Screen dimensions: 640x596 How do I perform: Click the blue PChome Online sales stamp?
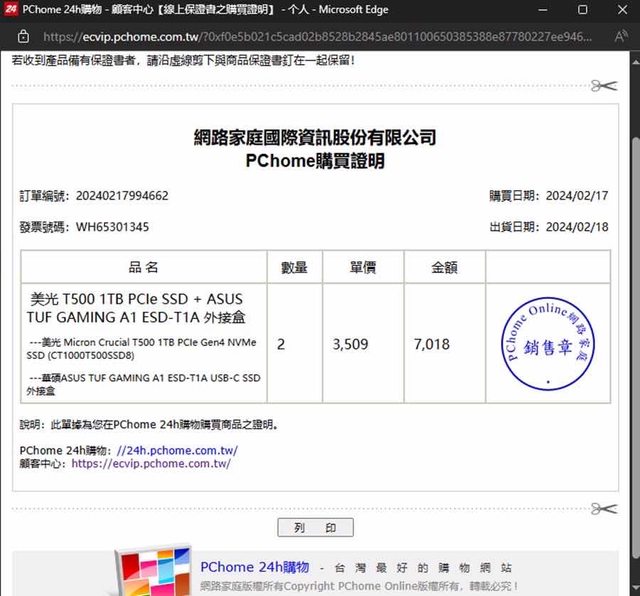point(546,344)
